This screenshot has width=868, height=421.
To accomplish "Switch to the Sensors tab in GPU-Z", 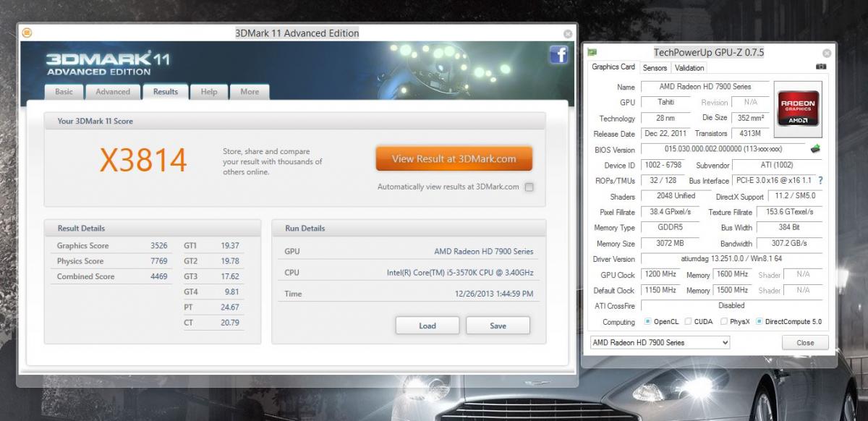I will [655, 68].
